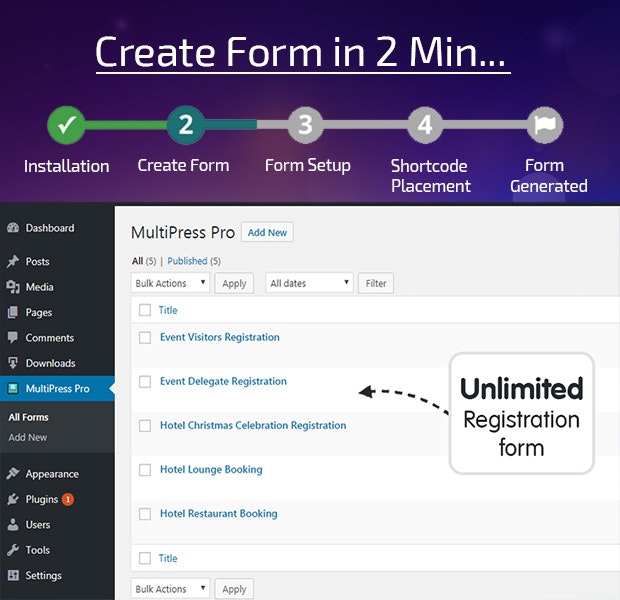The width and height of the screenshot is (620, 600).
Task: Open Downloads in the admin menu
Action: click(51, 363)
